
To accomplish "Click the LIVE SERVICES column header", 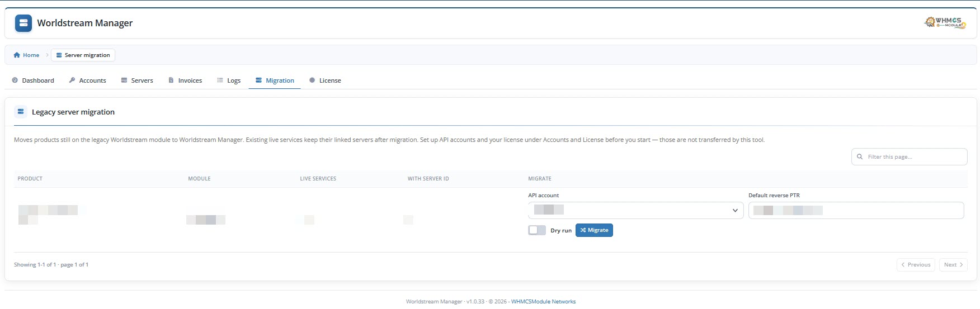I will click(x=318, y=179).
